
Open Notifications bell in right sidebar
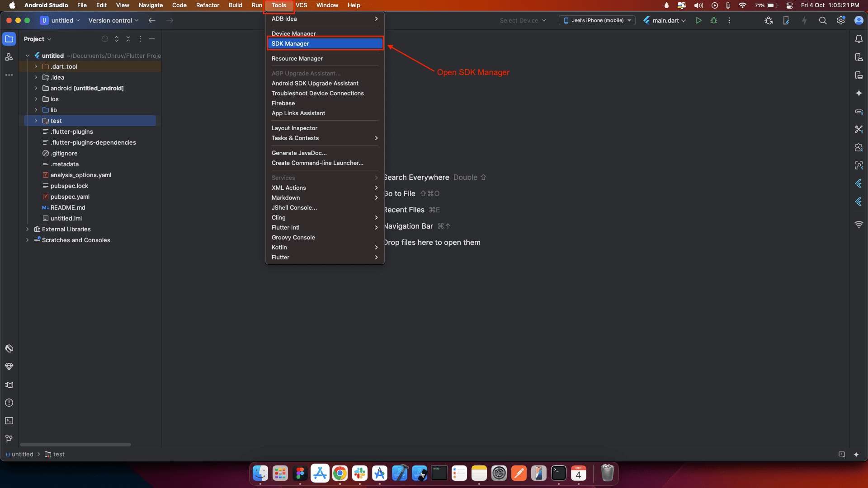click(859, 39)
